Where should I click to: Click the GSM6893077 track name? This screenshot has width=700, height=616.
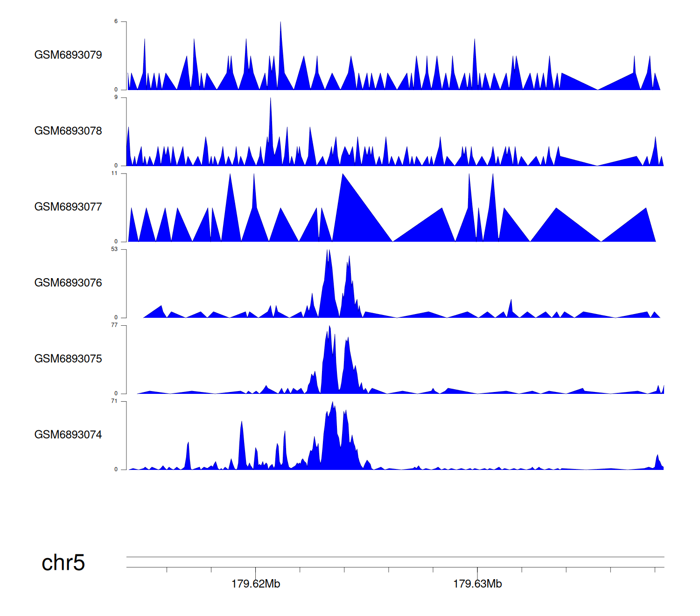[x=68, y=207]
